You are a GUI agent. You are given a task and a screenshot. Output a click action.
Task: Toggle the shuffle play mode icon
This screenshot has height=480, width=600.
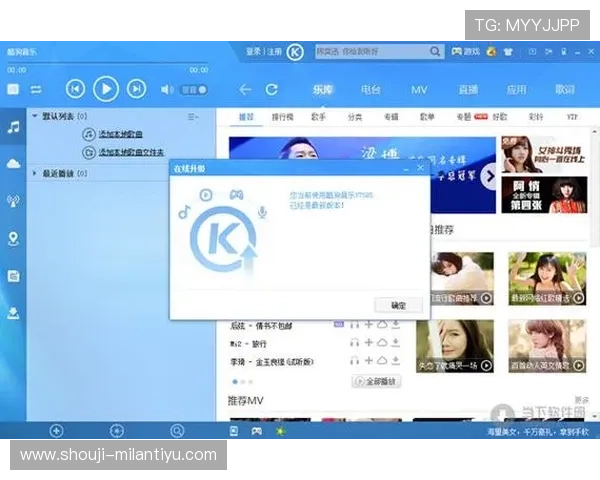[36, 90]
